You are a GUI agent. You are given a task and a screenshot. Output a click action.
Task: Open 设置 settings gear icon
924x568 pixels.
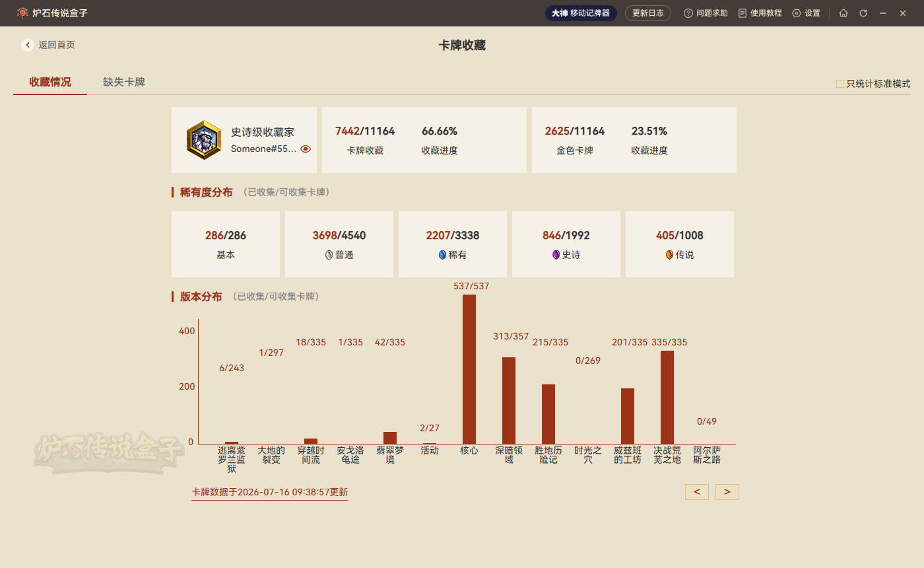tap(797, 13)
